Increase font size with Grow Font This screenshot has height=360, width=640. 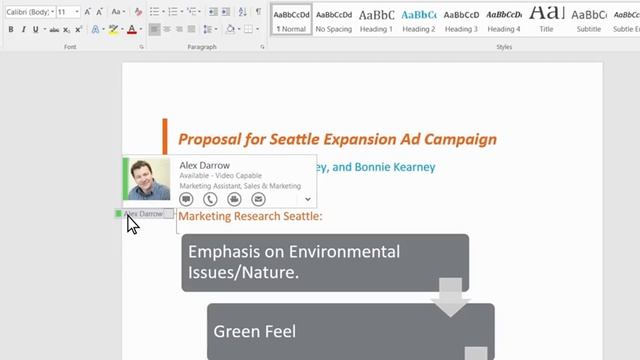pos(87,12)
